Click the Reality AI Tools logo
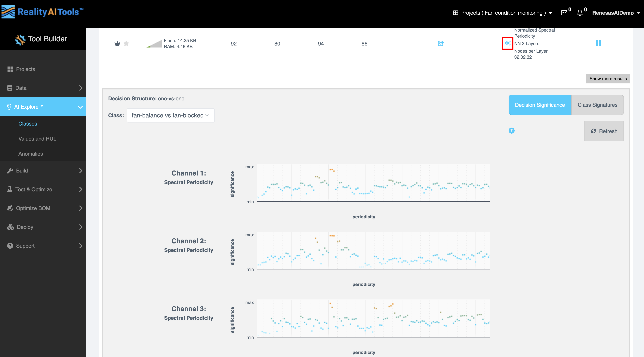The image size is (644, 357). click(x=42, y=12)
